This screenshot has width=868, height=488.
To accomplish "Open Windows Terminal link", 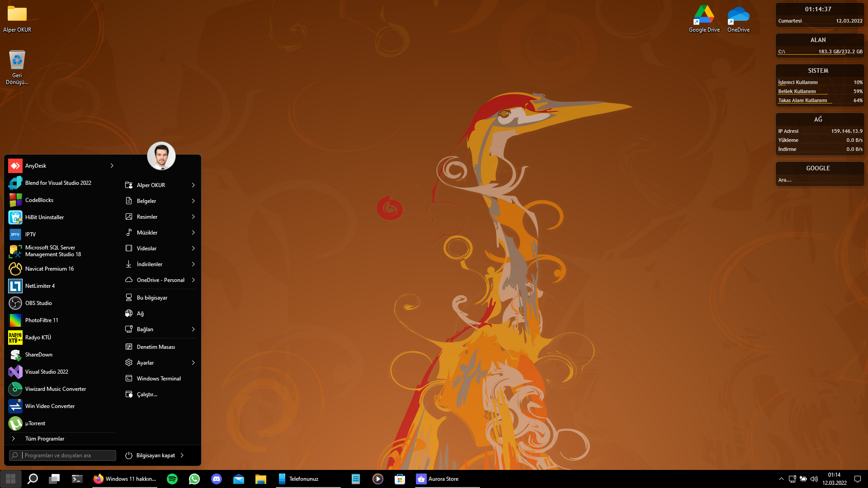I will pyautogui.click(x=158, y=379).
